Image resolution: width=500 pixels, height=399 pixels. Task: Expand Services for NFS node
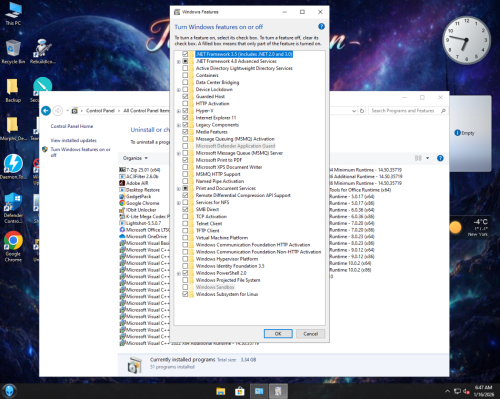click(179, 203)
